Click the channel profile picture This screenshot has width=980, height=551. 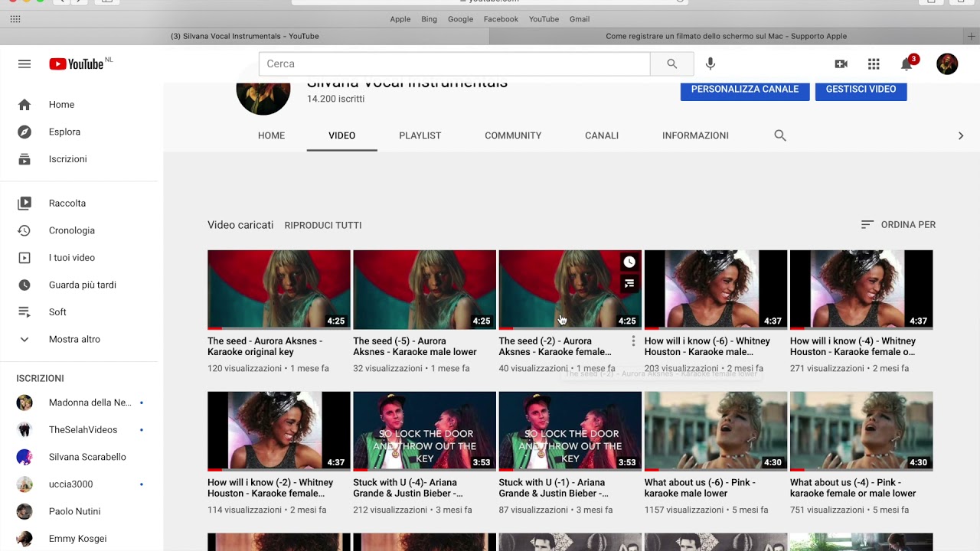pos(263,98)
